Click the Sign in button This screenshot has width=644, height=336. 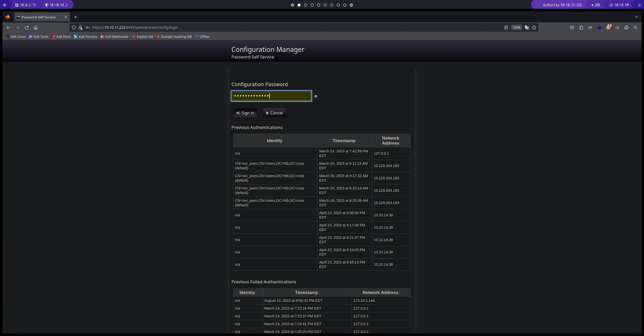[245, 113]
